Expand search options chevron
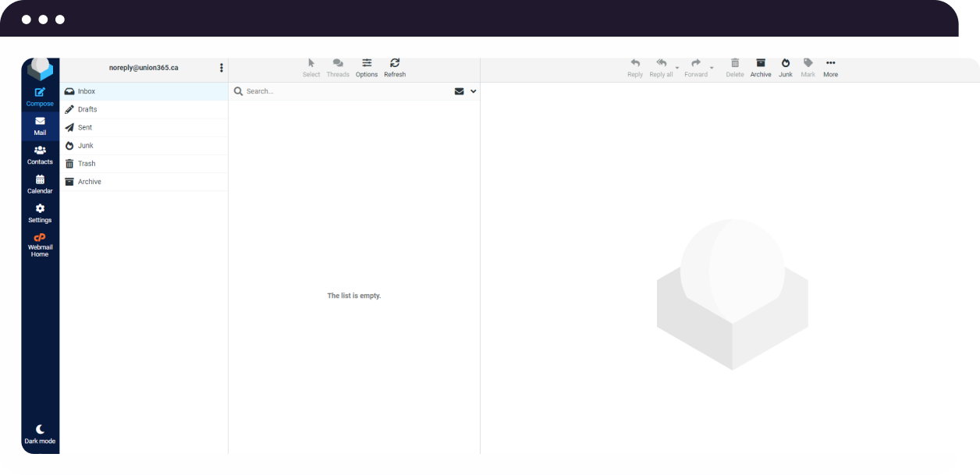This screenshot has height=475, width=980. (x=474, y=91)
